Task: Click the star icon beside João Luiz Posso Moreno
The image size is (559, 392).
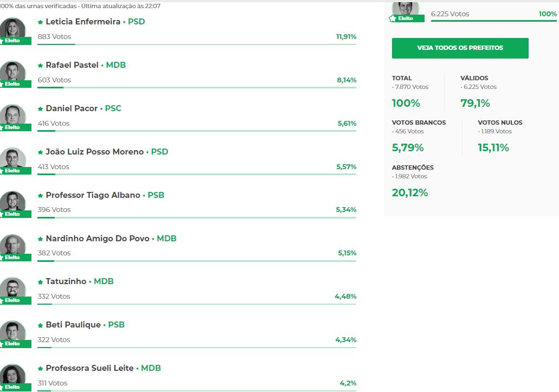Action: point(40,152)
